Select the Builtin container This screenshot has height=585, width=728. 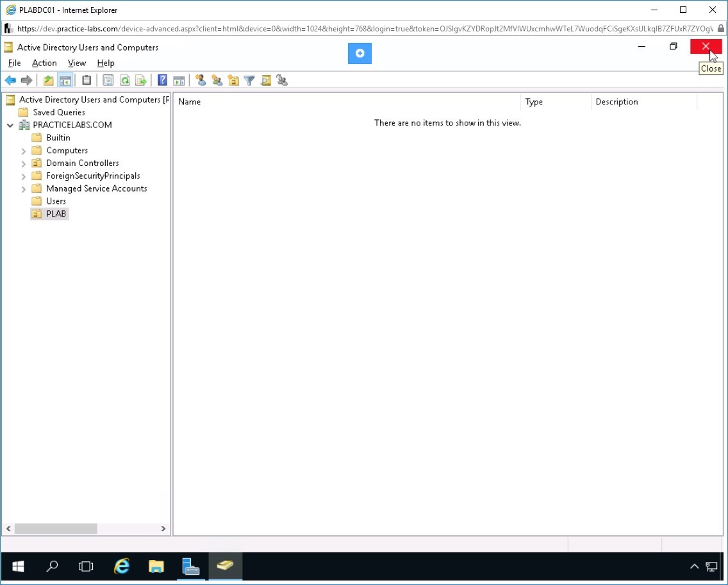pyautogui.click(x=58, y=138)
